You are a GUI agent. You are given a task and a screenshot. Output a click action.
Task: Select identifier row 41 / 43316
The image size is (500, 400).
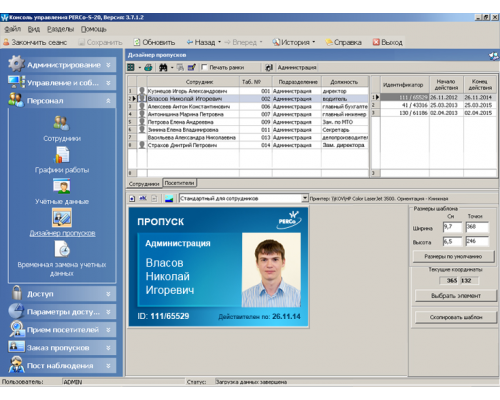click(x=434, y=105)
